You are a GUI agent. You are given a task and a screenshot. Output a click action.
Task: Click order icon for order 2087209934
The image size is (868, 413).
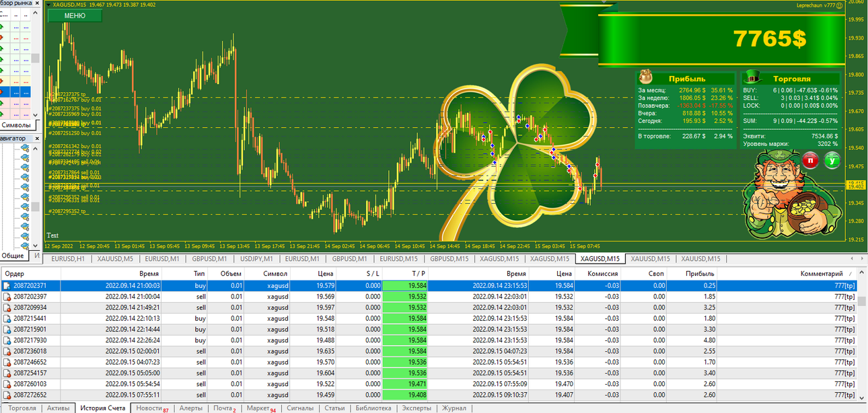click(7, 307)
